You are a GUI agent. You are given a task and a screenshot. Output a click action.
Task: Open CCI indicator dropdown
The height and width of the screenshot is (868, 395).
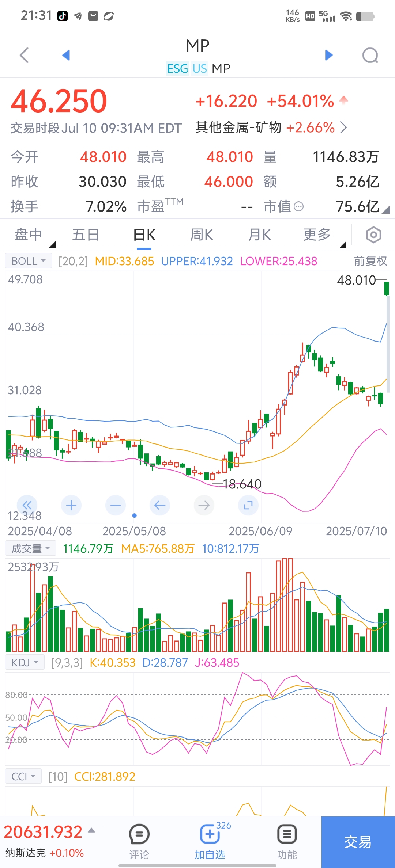pyautogui.click(x=23, y=776)
